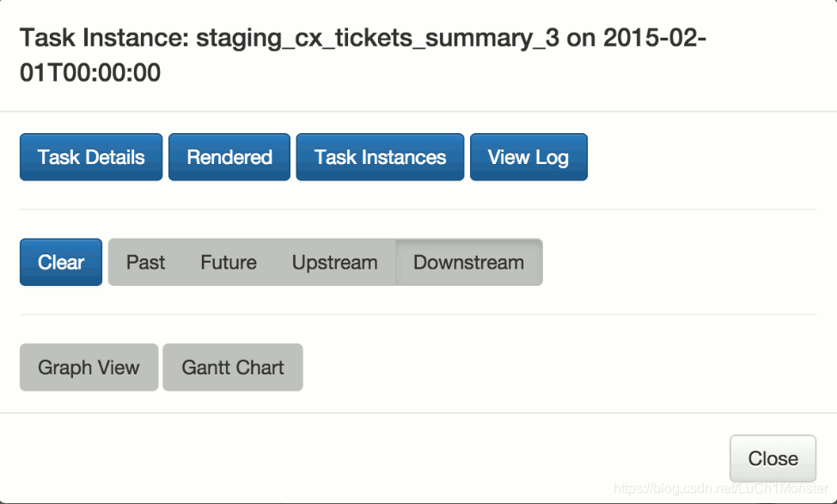The height and width of the screenshot is (504, 837).
Task: Open the Gantt Chart
Action: pyautogui.click(x=233, y=367)
